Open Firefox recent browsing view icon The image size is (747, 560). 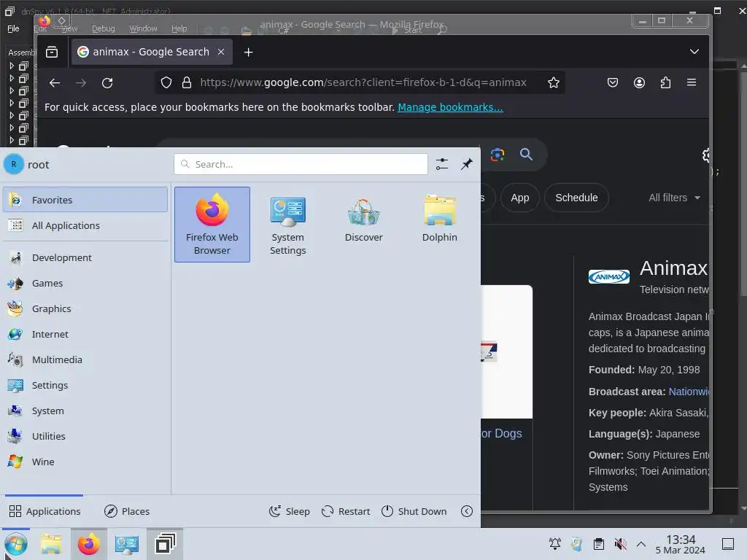(x=52, y=52)
